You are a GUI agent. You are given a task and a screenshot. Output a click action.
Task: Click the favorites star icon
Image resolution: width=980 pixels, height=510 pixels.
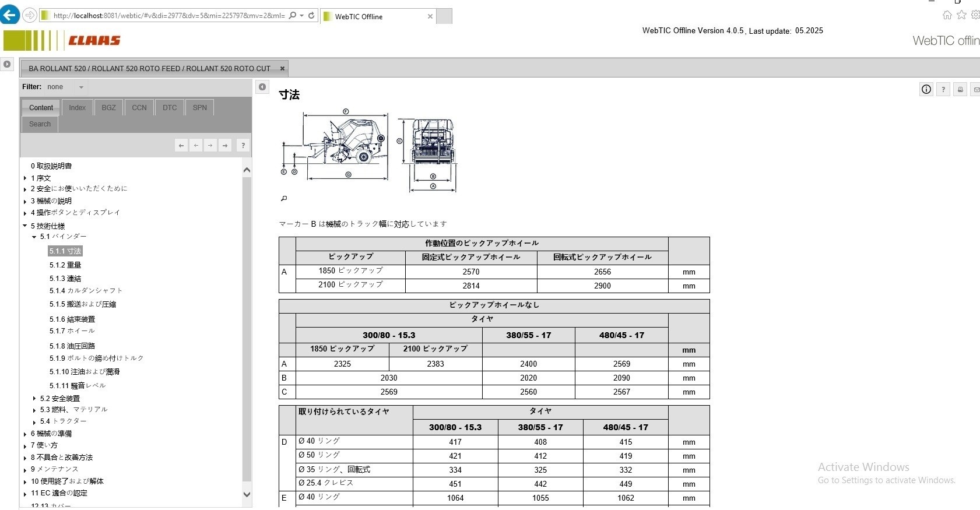click(x=961, y=15)
